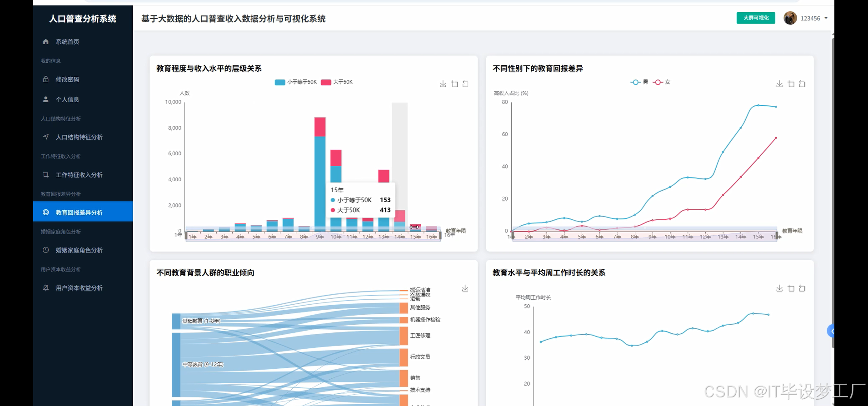Viewport: 868px width, 406px height.
Task: Click the 10,000 y-axis label on bar chart
Action: pos(173,102)
